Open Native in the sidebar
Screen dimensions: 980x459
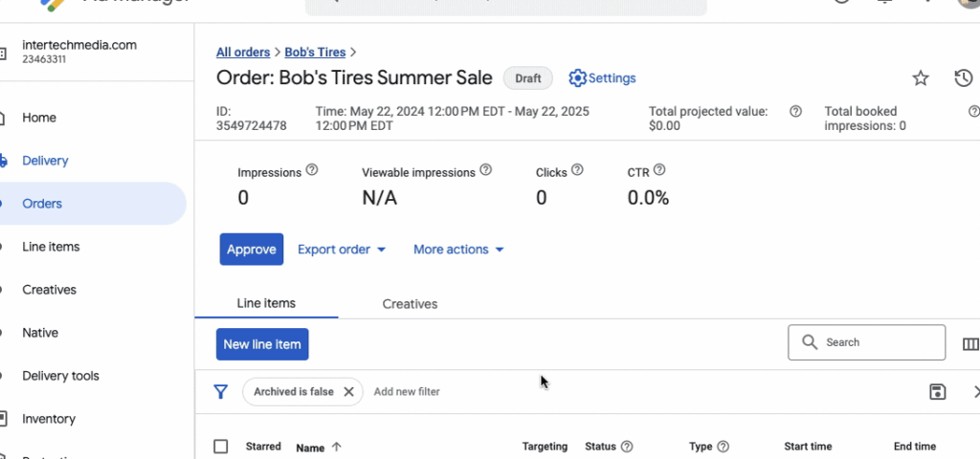pos(40,333)
